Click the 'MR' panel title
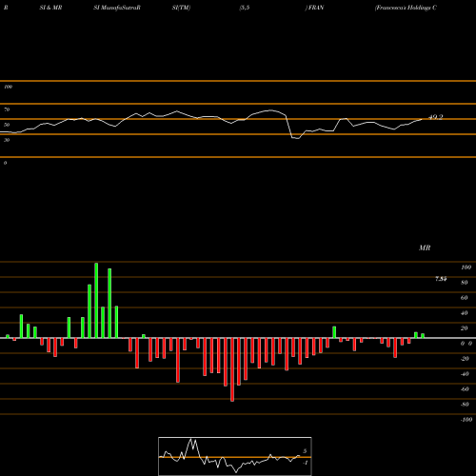This screenshot has height=476, width=476. pyautogui.click(x=425, y=248)
